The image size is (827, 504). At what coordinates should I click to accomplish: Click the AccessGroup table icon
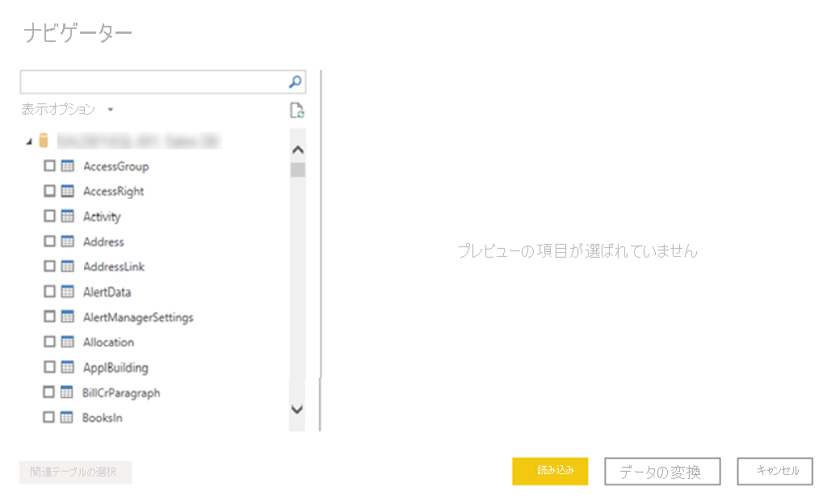[x=68, y=166]
